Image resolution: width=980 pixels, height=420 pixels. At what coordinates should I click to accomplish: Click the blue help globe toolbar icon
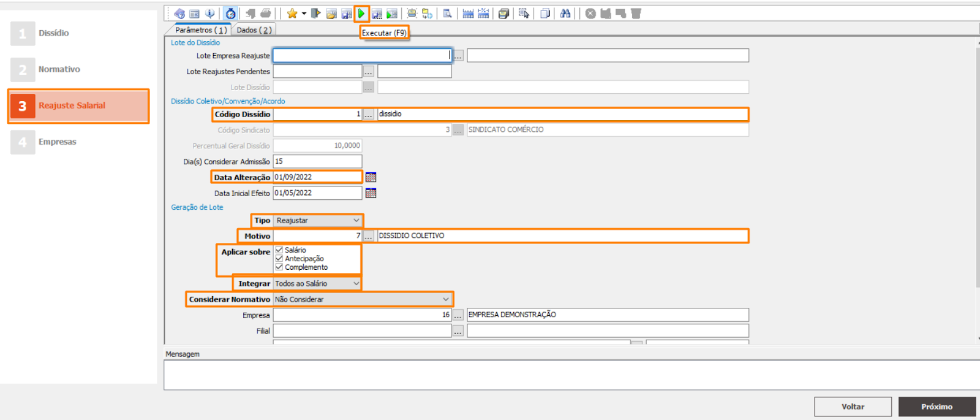(179, 13)
